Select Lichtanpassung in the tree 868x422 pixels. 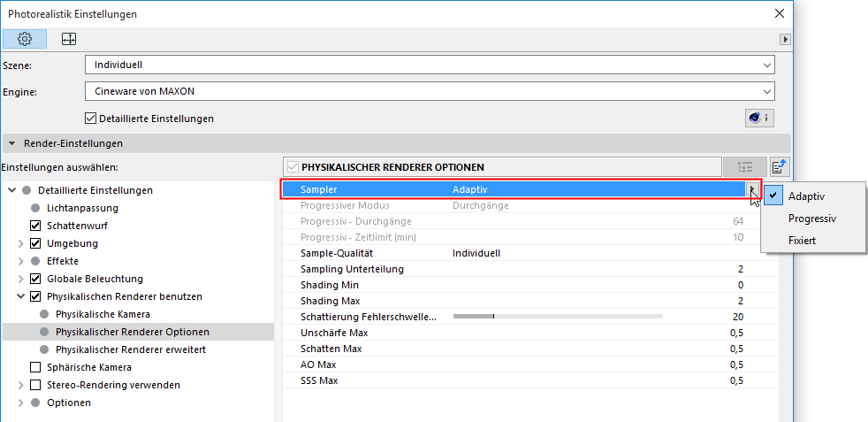point(82,208)
